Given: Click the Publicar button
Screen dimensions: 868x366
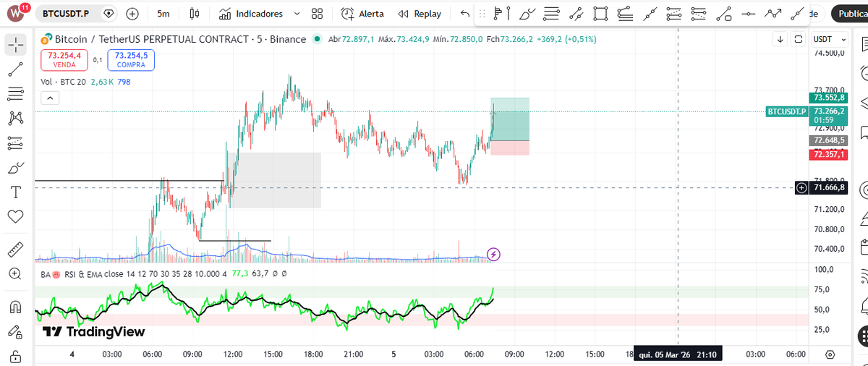Looking at the screenshot, I should click(851, 14).
